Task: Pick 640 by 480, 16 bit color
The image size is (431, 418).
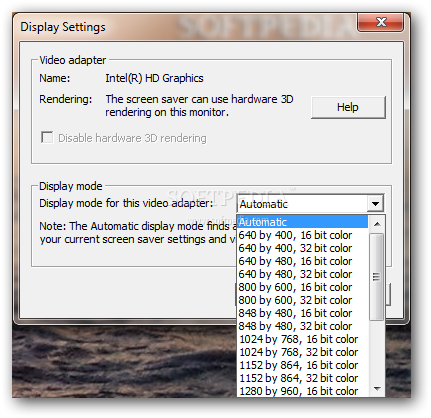Action: point(303,261)
